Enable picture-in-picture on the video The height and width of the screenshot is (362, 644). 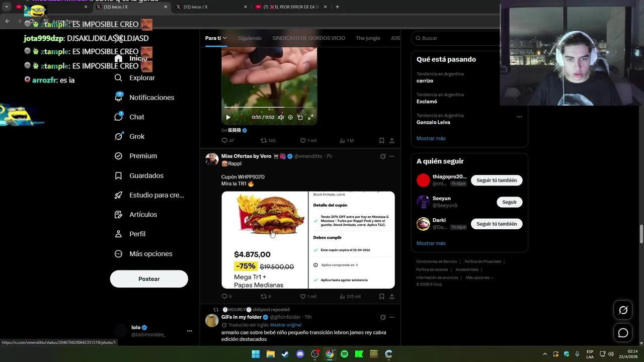pyautogui.click(x=300, y=117)
